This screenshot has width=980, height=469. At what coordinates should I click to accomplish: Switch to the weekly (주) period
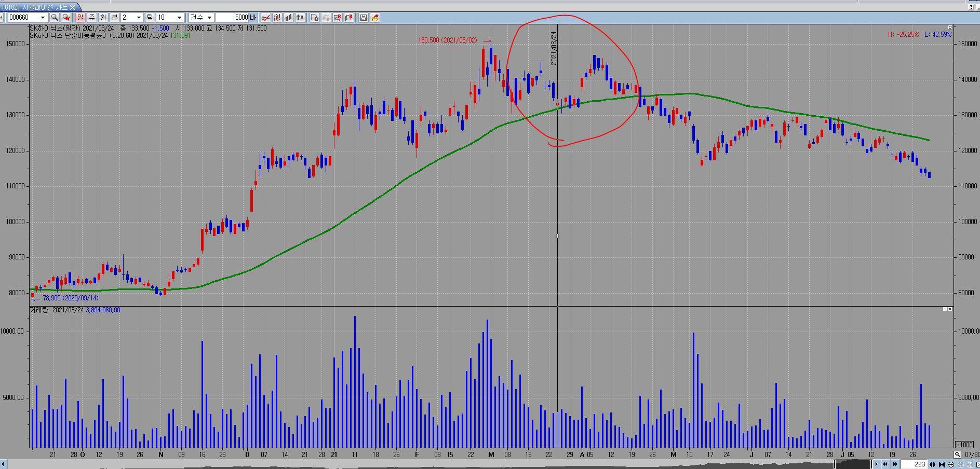tap(91, 18)
